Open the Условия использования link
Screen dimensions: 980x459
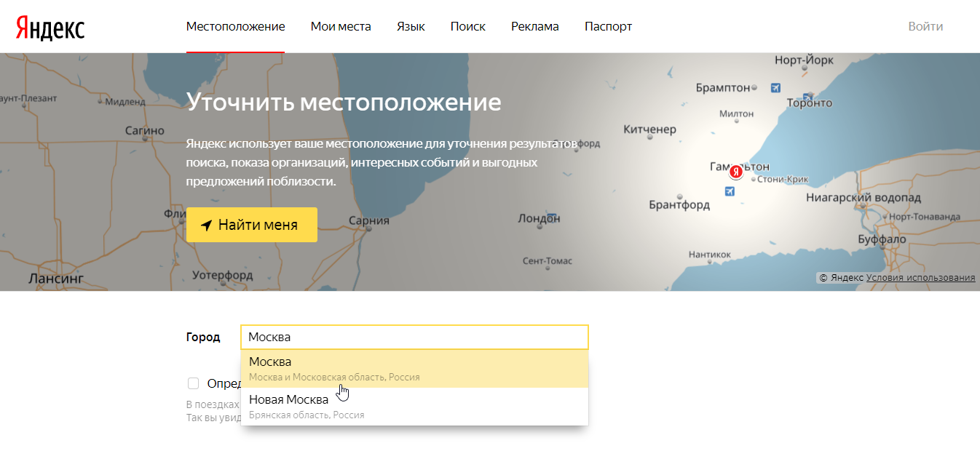(920, 277)
